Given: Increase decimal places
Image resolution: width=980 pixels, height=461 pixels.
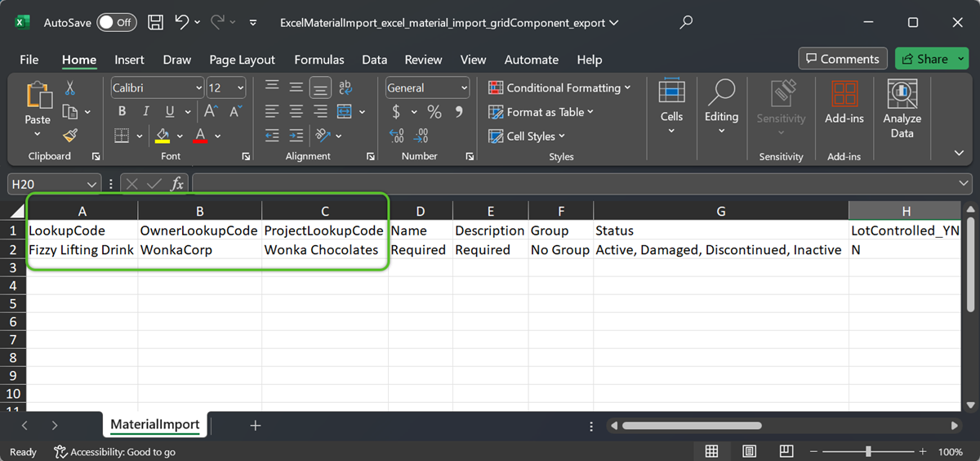Looking at the screenshot, I should tap(397, 136).
